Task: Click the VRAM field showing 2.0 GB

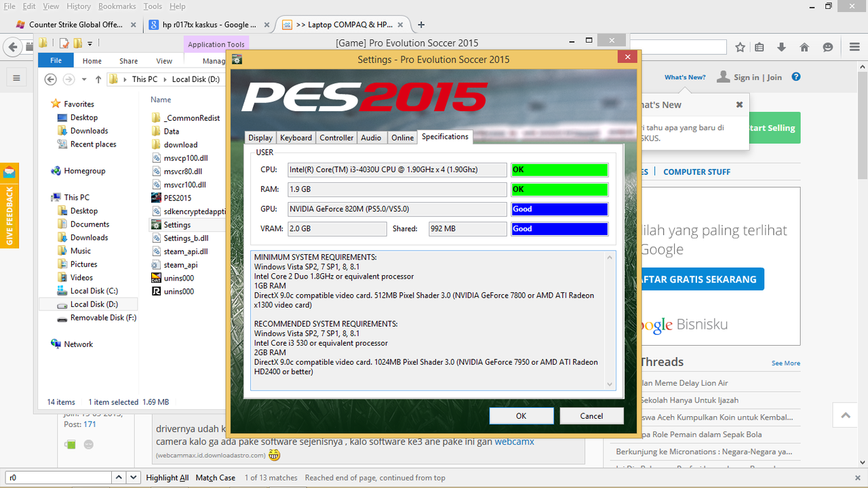Action: pyautogui.click(x=337, y=228)
